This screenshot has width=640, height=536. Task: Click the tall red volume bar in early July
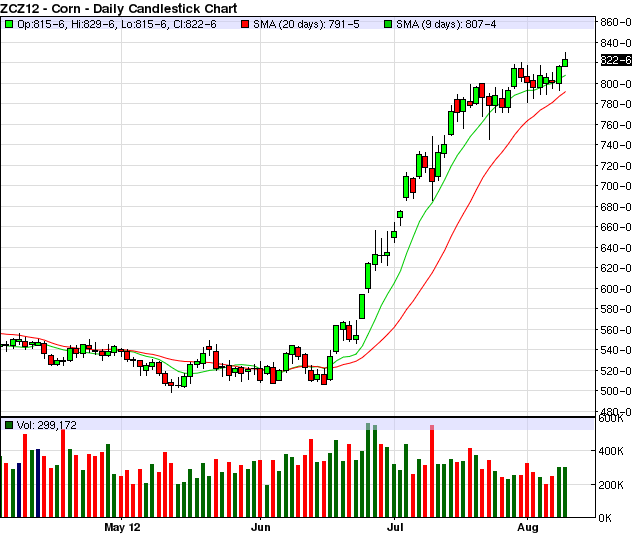click(432, 471)
